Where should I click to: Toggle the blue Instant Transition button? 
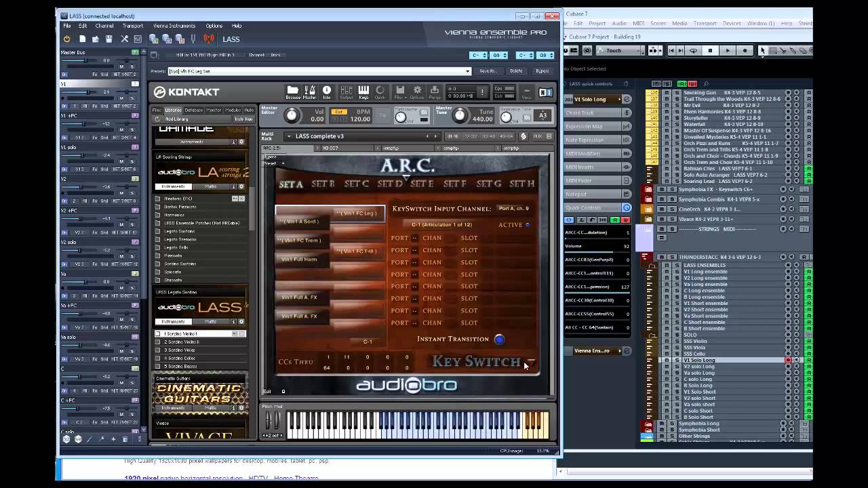(x=500, y=340)
